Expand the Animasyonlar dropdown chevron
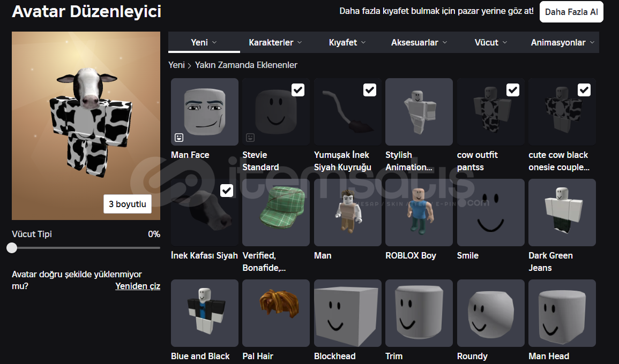 592,42
